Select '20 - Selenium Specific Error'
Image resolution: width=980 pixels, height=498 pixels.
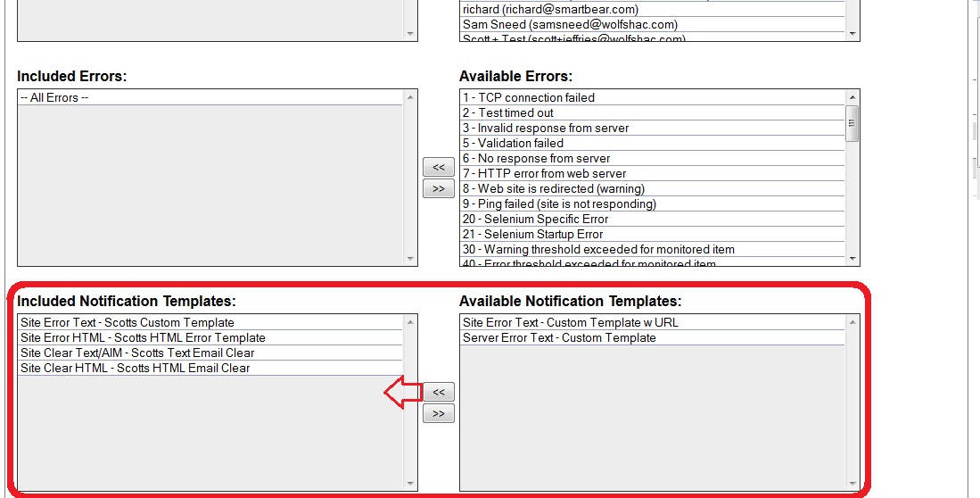pos(653,219)
